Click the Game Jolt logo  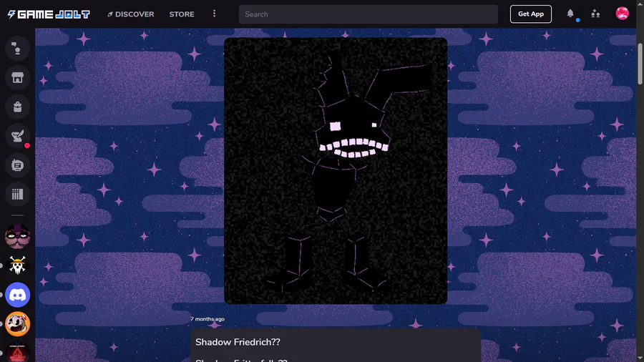(x=49, y=14)
